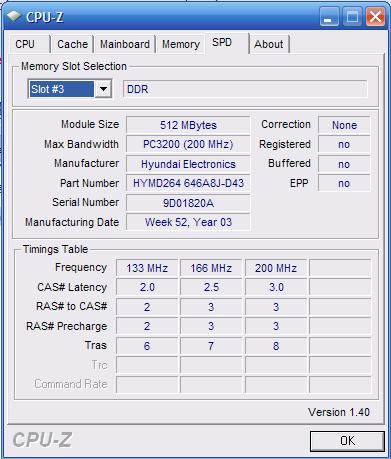Click the 200 MHz frequency cell
The width and height of the screenshot is (391, 459).
click(x=276, y=268)
